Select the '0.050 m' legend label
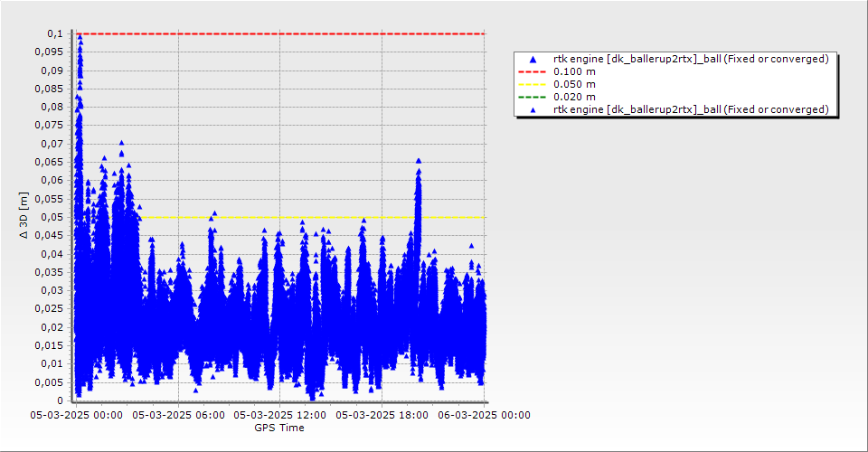This screenshot has height=452, width=868. [574, 85]
